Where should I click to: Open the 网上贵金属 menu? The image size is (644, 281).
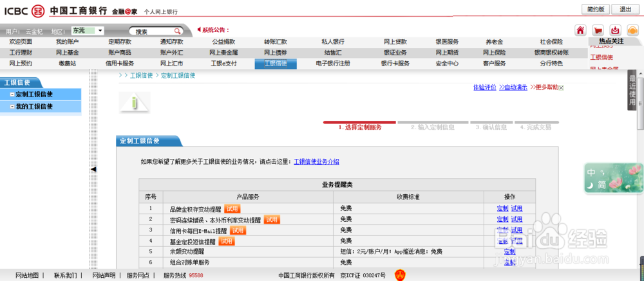[224, 53]
